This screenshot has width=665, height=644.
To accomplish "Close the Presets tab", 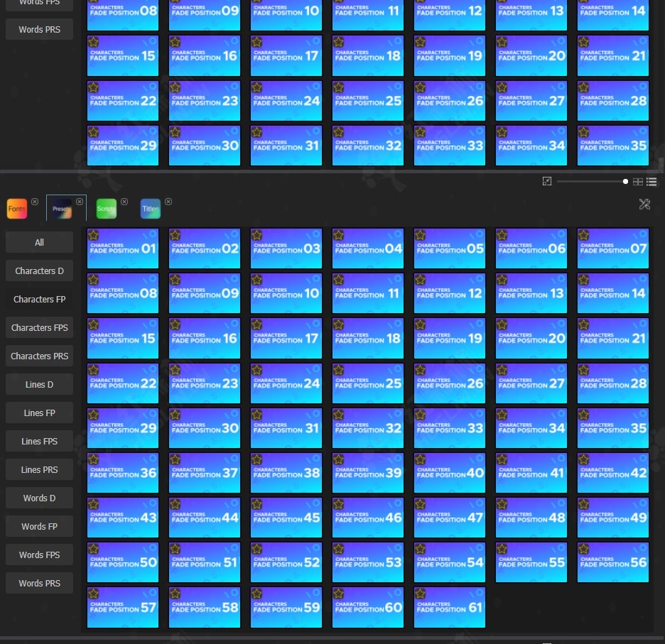I will 80,202.
